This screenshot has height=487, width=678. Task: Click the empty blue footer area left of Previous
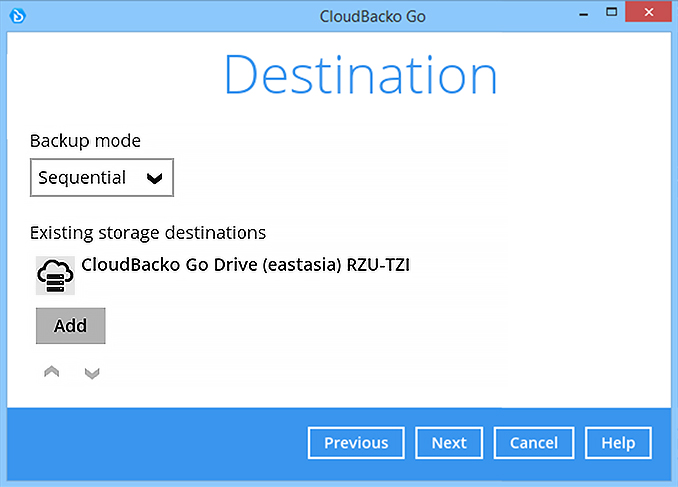coord(150,443)
